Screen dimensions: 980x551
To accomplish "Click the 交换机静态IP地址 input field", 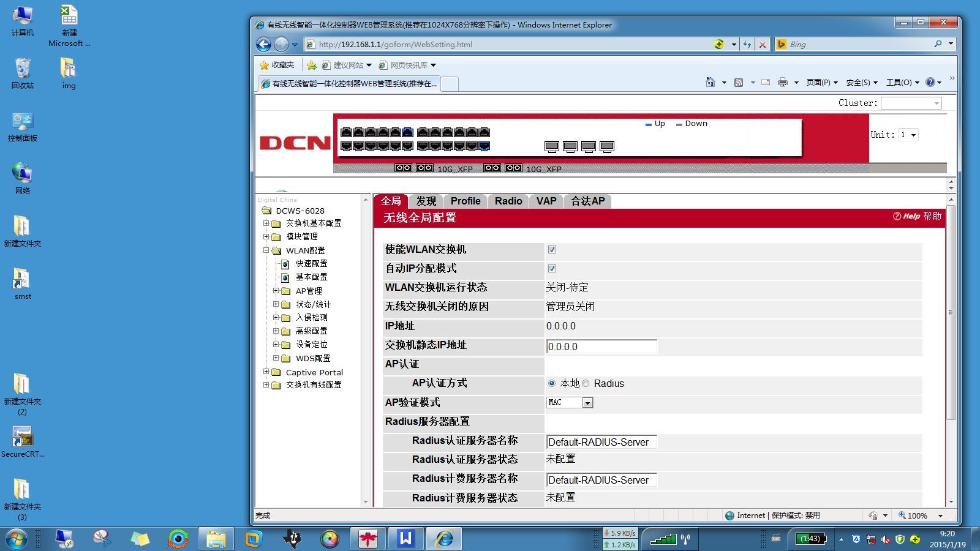I will coord(601,347).
